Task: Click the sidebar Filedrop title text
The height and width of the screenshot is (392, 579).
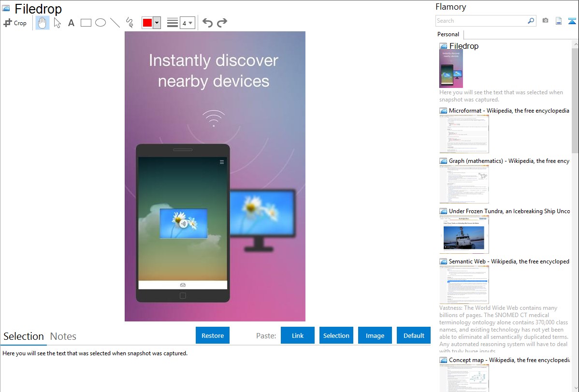Action: coord(464,46)
